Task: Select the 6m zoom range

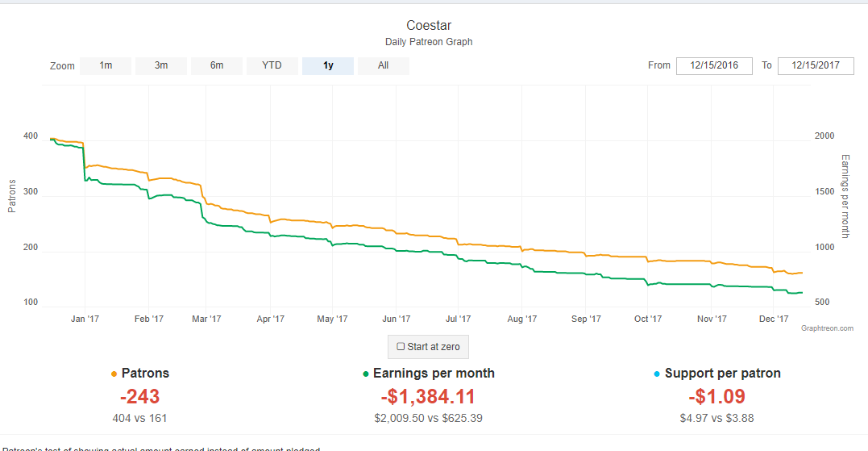Action: tap(217, 65)
